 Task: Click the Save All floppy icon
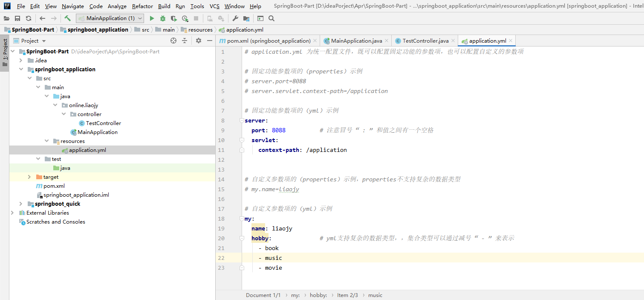point(17,18)
